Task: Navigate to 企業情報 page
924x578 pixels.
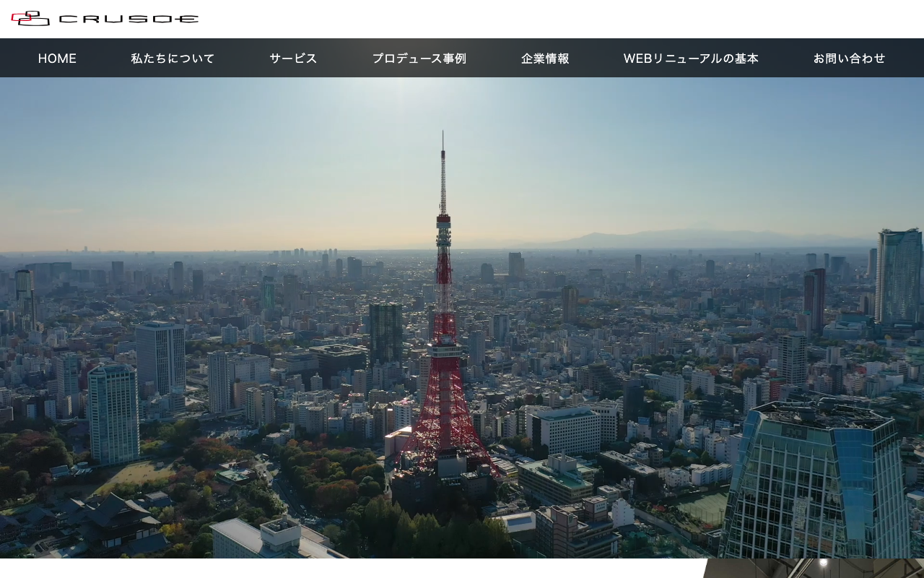Action: [545, 59]
